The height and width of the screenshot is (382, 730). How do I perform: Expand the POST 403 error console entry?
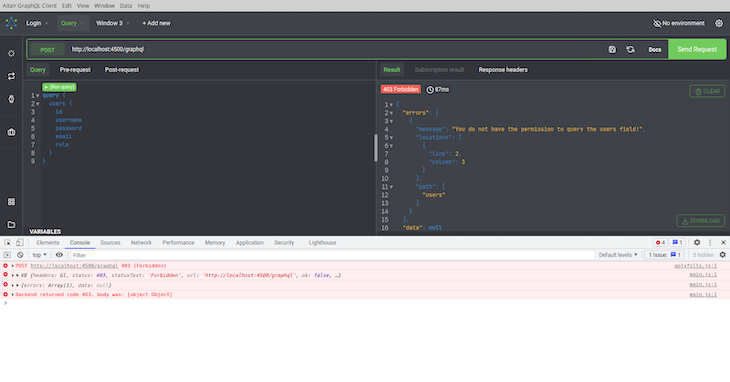(13, 266)
